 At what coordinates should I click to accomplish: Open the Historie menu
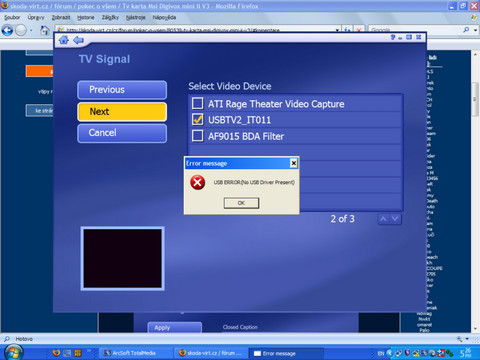tap(86, 17)
